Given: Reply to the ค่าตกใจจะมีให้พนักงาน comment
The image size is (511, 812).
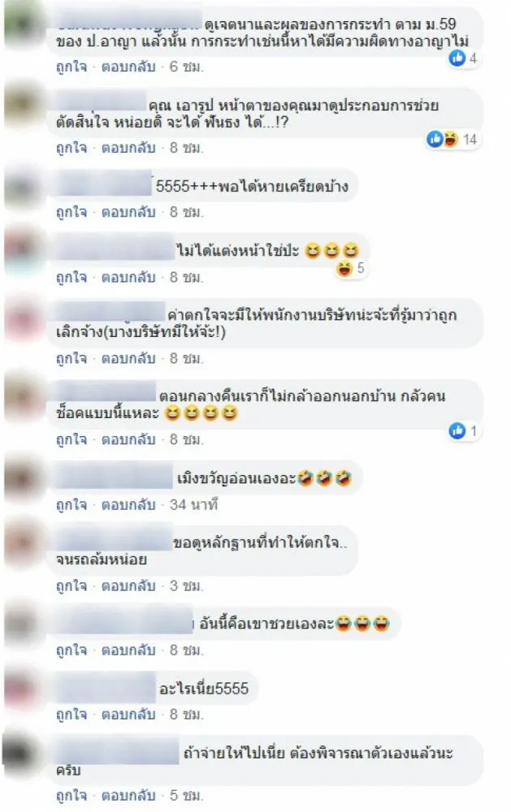Looking at the screenshot, I should 128,358.
